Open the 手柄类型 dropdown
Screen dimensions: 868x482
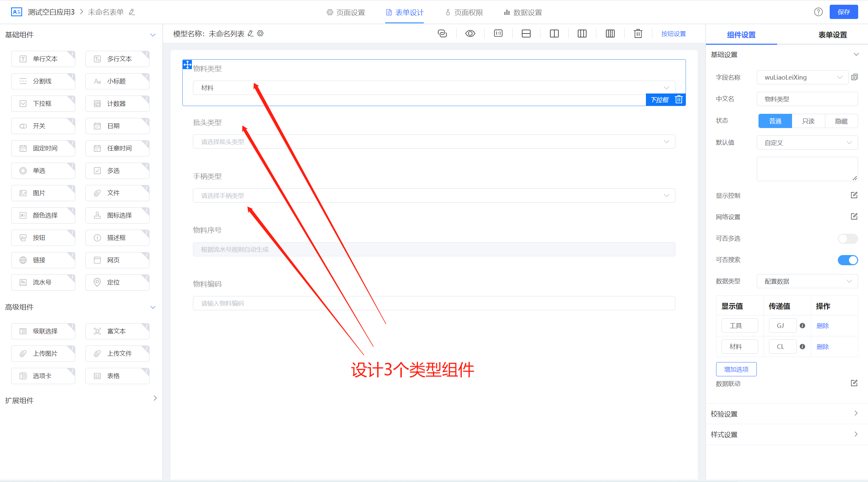tap(434, 195)
